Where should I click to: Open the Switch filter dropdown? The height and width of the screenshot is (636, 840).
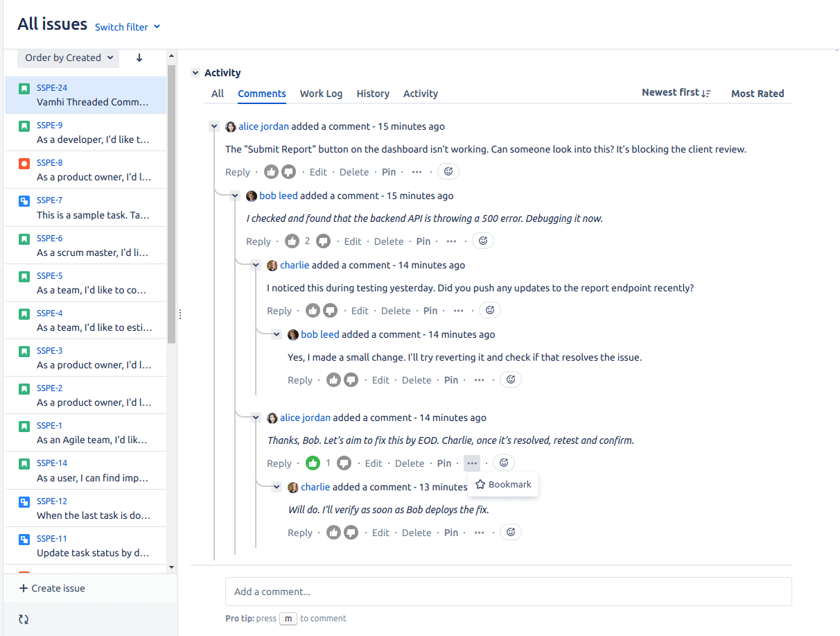[x=128, y=27]
